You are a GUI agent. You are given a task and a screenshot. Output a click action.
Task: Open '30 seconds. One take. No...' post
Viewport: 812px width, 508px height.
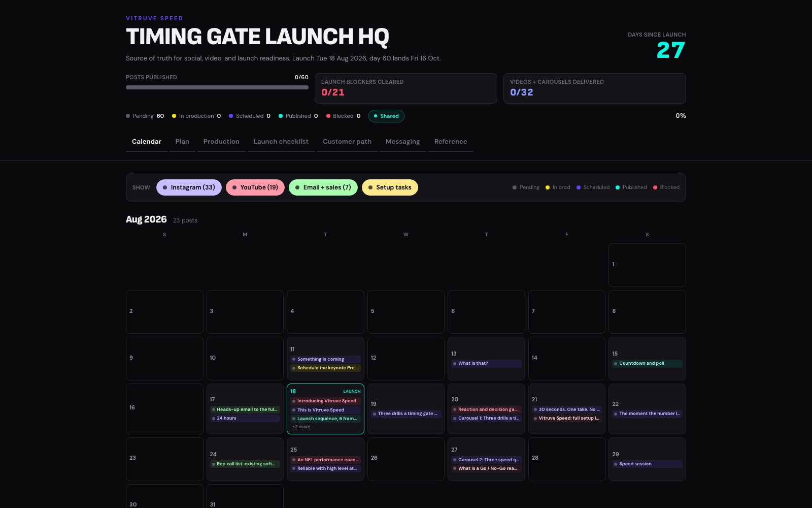point(566,409)
